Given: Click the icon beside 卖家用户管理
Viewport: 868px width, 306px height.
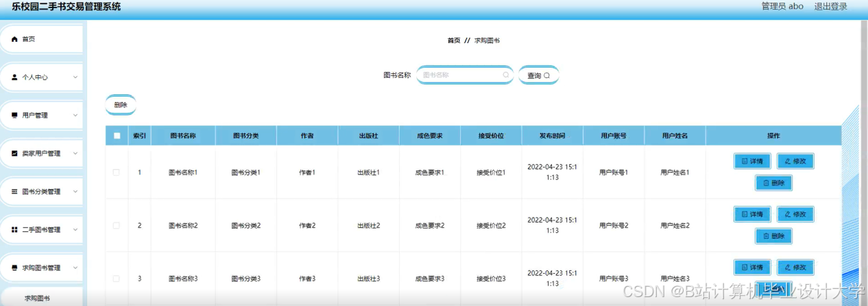Looking at the screenshot, I should pos(14,153).
